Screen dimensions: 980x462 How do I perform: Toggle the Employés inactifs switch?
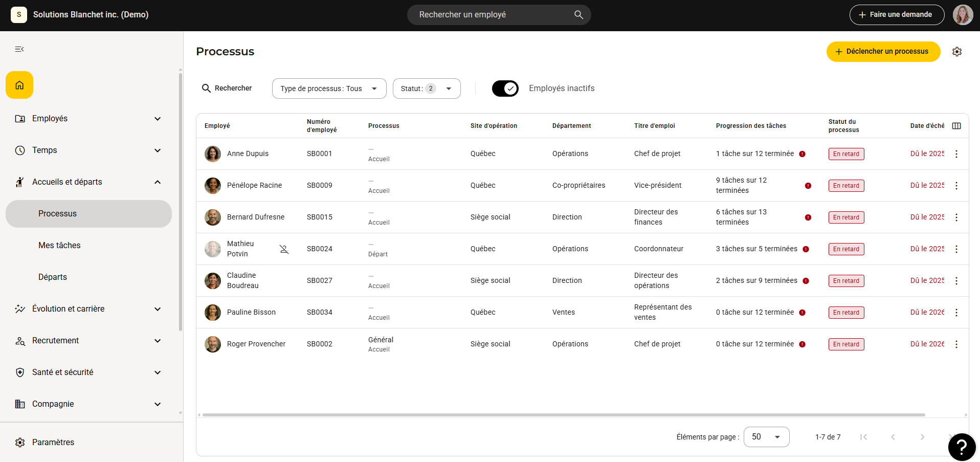coord(505,89)
